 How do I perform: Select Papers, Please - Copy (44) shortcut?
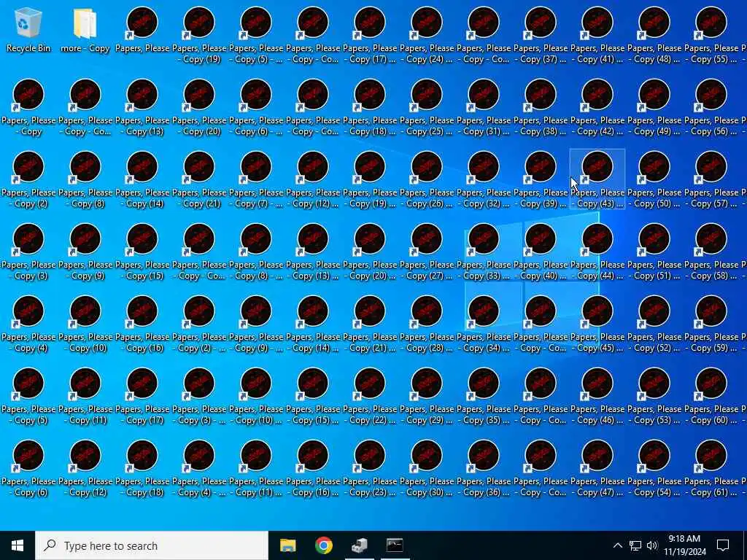pos(597,252)
